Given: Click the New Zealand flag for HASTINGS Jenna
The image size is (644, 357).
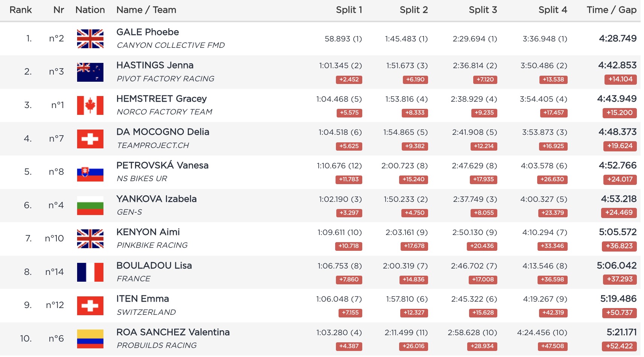Looking at the screenshot, I should click(90, 72).
